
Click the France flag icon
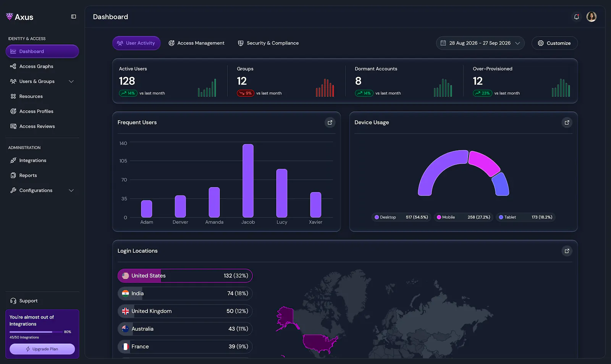[125, 346]
